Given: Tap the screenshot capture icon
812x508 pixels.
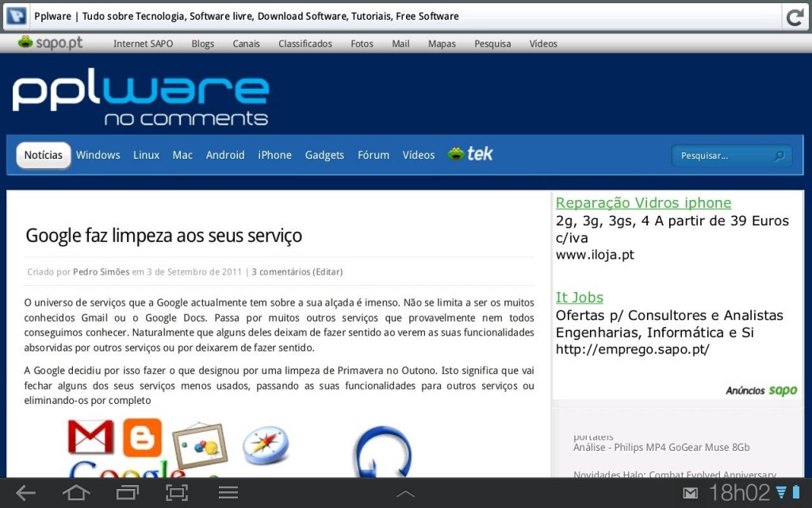Looking at the screenshot, I should (x=177, y=492).
